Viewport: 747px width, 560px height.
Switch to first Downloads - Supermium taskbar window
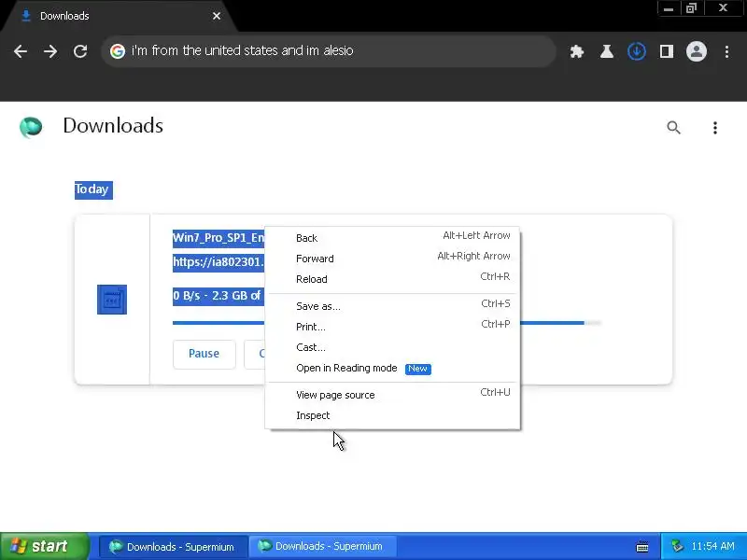(173, 547)
